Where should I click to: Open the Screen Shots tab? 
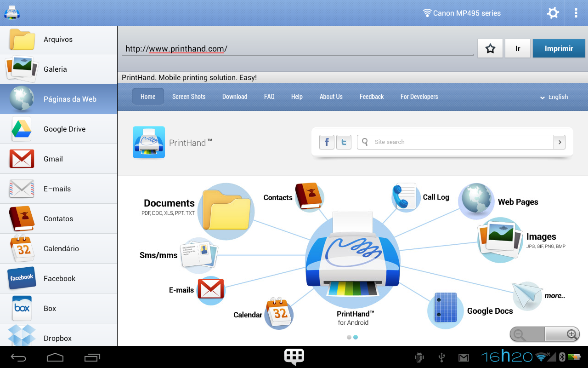189,97
